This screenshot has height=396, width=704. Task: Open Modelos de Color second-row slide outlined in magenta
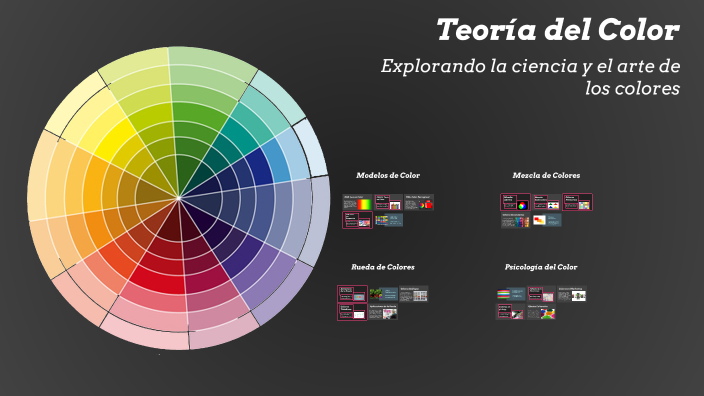pyautogui.click(x=357, y=220)
